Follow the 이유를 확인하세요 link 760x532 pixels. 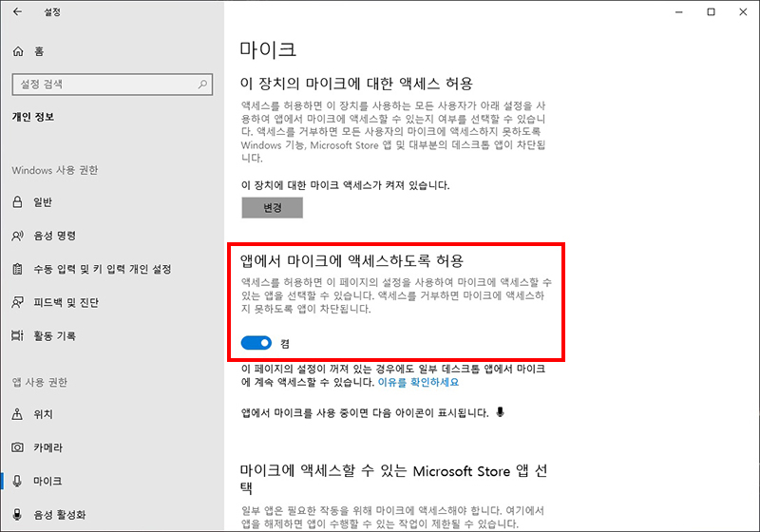pos(418,382)
